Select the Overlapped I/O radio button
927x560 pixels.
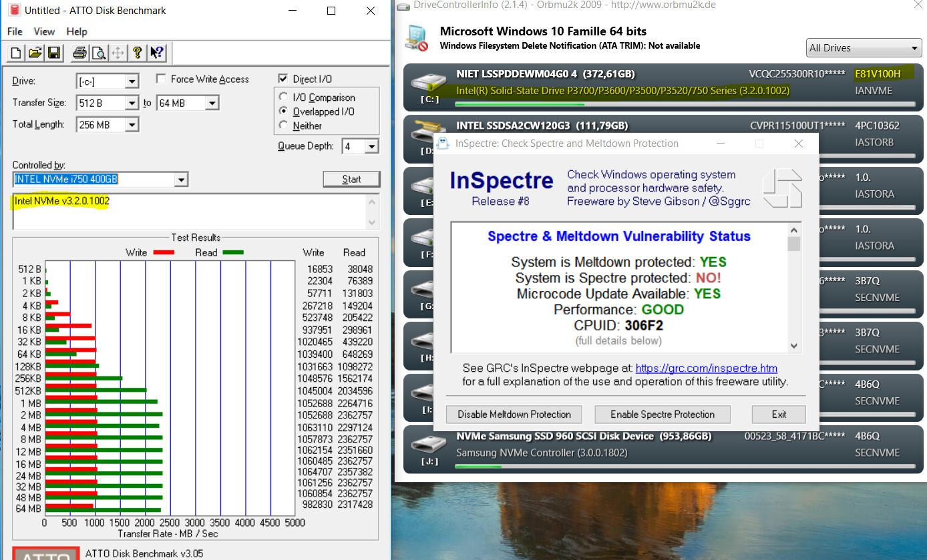pyautogui.click(x=284, y=111)
